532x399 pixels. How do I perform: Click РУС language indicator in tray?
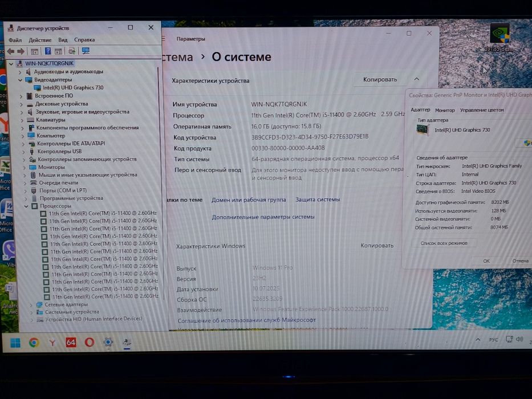494,339
